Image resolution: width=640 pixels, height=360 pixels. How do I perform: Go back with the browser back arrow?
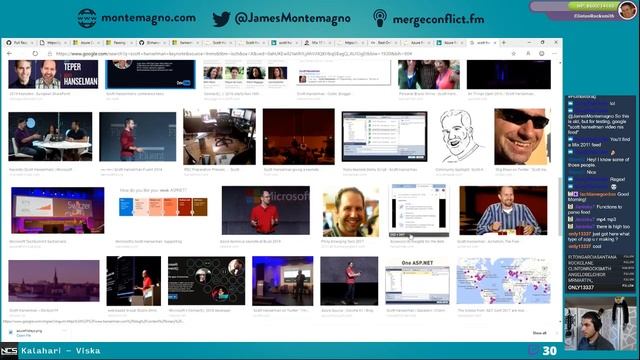pos(9,53)
